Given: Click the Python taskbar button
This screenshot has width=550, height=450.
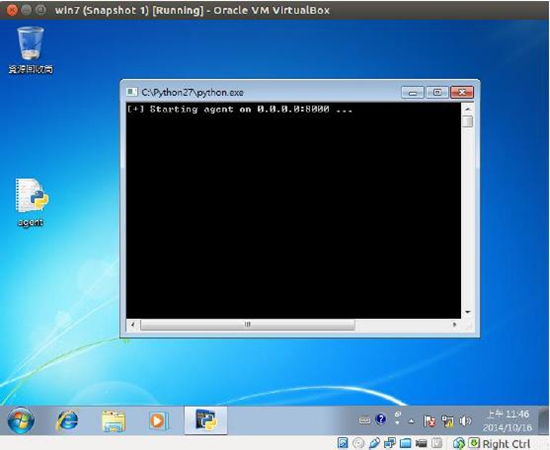Looking at the screenshot, I should point(206,420).
